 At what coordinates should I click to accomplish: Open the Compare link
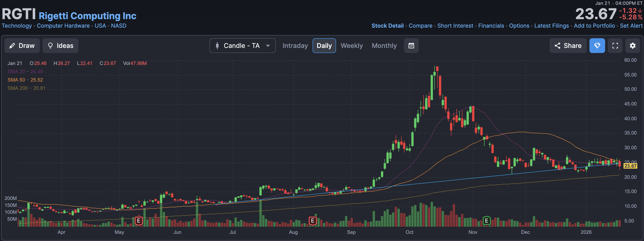click(421, 26)
